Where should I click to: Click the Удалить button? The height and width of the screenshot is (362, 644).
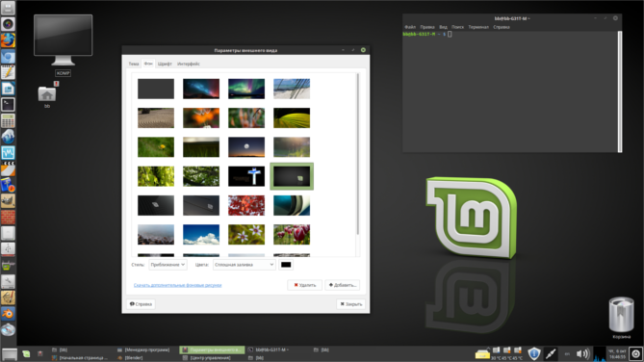click(305, 285)
